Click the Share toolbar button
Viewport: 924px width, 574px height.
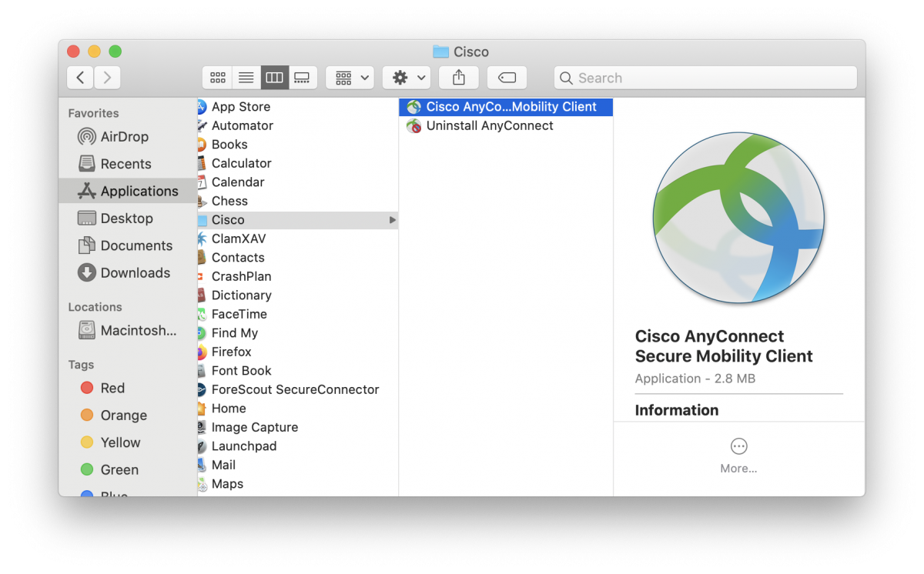pyautogui.click(x=459, y=78)
